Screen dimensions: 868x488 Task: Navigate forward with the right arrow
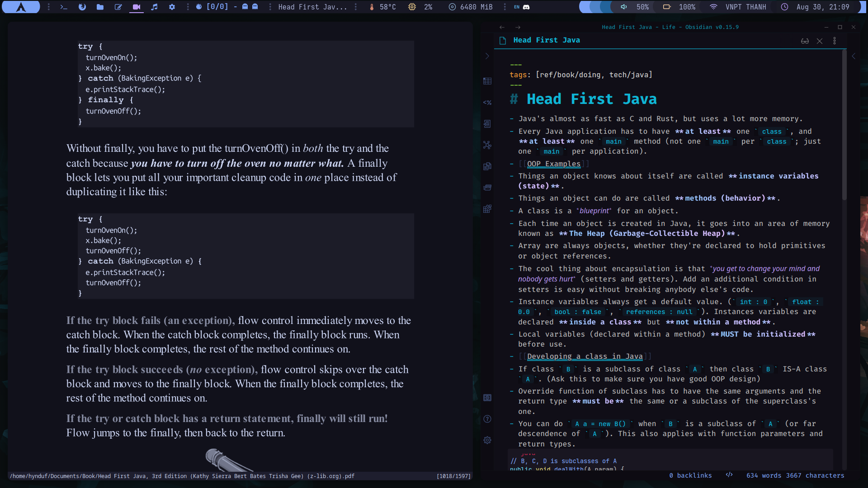coord(518,27)
